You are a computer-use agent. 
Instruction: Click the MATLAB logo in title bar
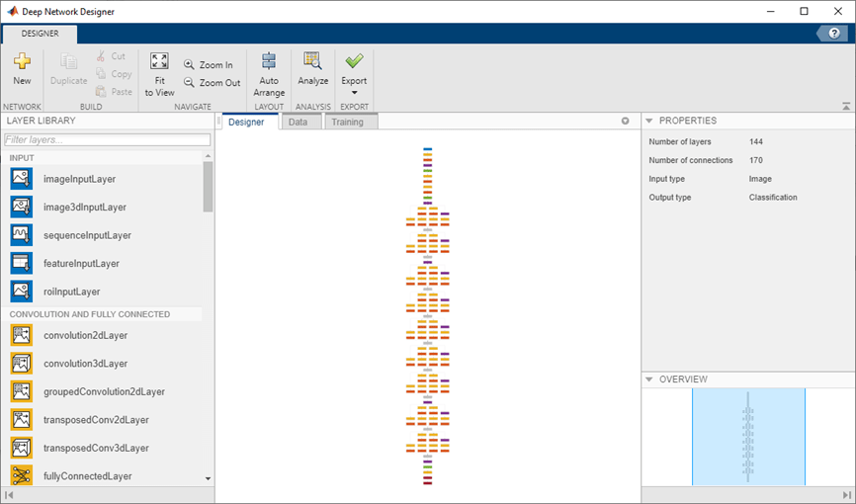[x=12, y=11]
